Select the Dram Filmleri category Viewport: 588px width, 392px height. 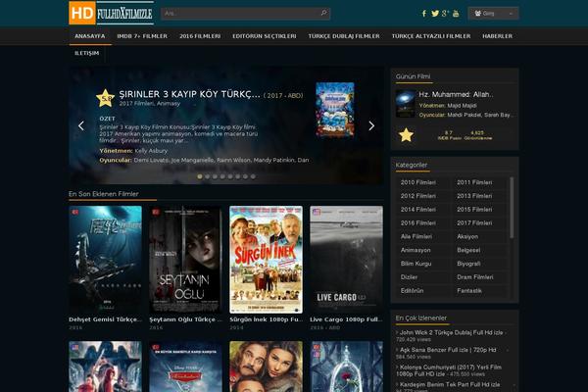474,276
